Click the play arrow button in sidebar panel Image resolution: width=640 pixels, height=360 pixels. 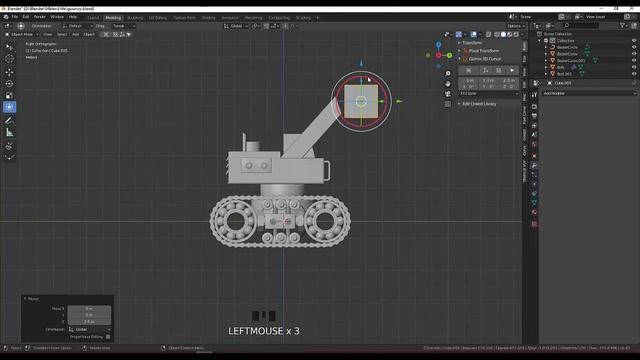click(512, 71)
